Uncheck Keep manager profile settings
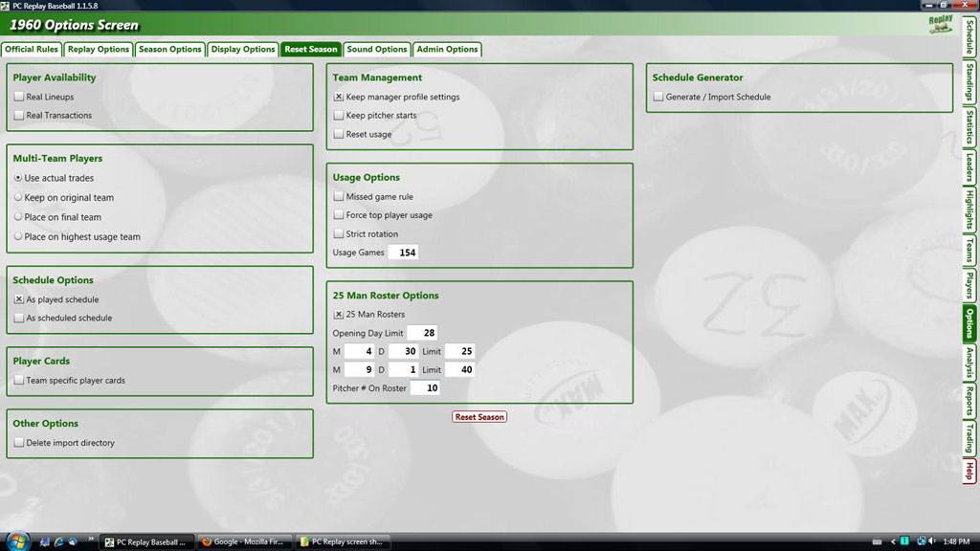 (x=339, y=97)
